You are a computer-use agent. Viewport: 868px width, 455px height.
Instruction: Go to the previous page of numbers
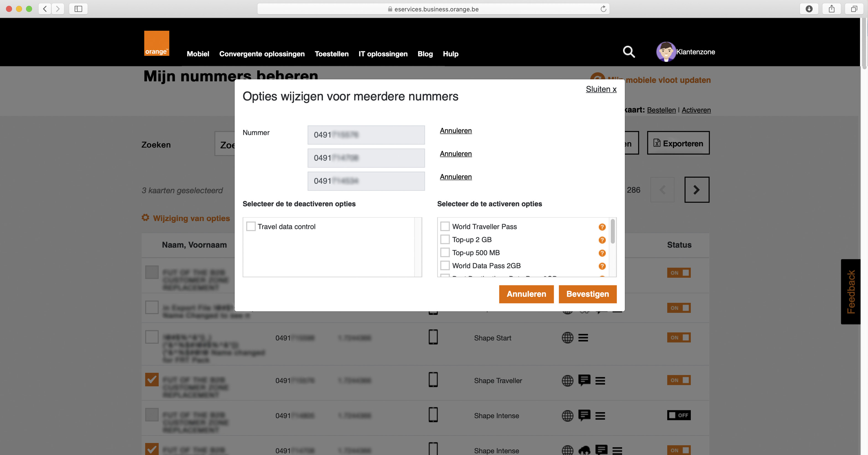[662, 190]
